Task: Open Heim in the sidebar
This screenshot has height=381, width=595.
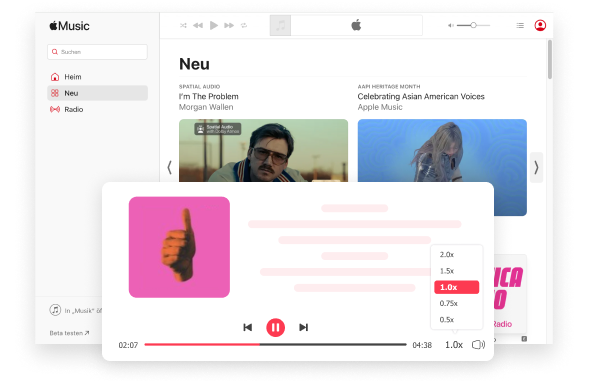Action: [x=98, y=77]
